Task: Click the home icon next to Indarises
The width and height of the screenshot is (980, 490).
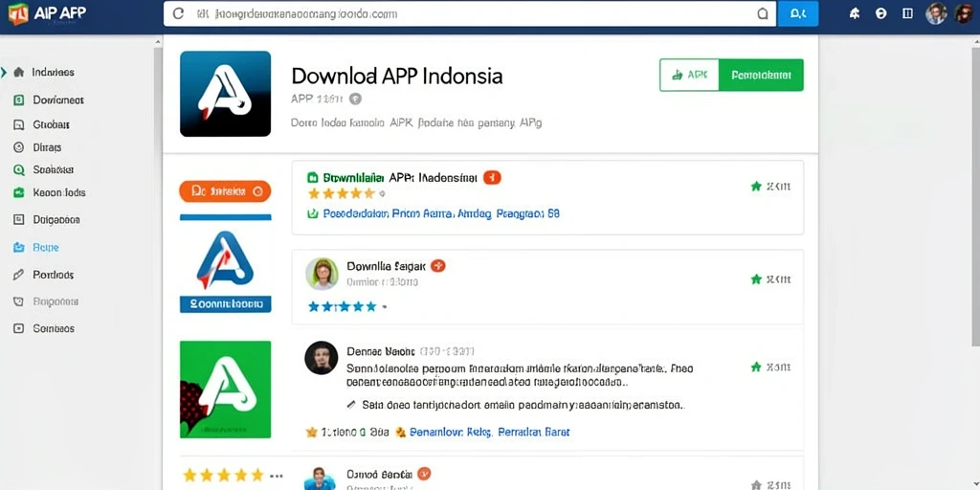Action: 19,72
